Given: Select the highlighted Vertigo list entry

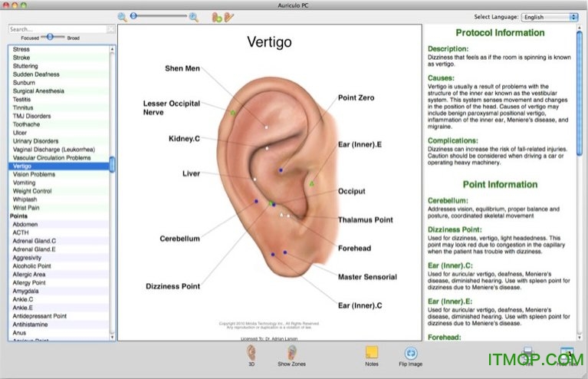Looking at the screenshot, I should pos(59,166).
